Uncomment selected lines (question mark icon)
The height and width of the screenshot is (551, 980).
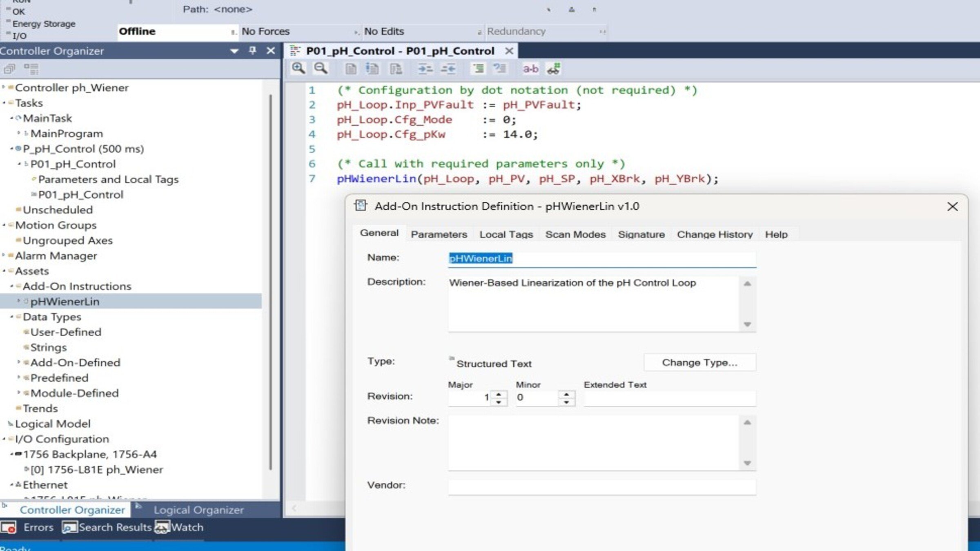coord(500,69)
